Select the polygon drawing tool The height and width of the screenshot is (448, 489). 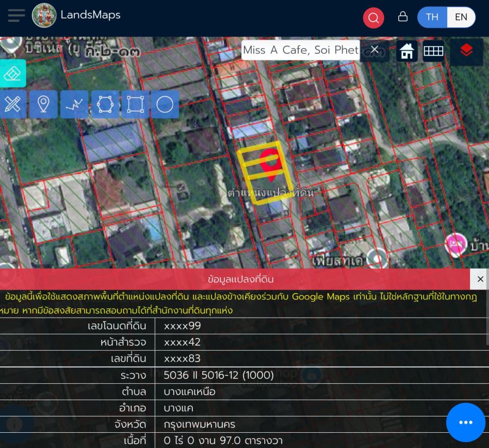click(x=105, y=104)
